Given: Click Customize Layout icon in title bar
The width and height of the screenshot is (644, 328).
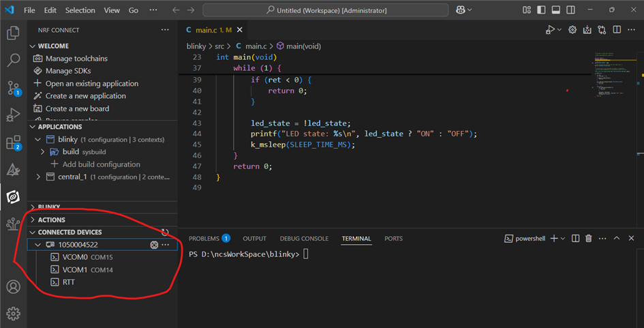Looking at the screenshot, I should click(x=527, y=10).
